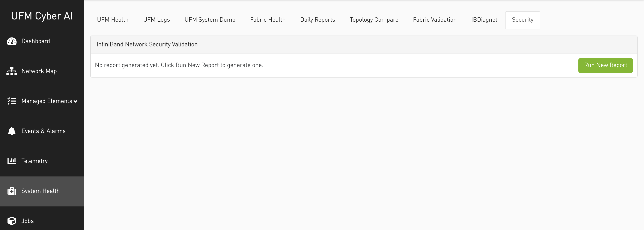Open the UFM System Dump tab
Screen dimensions: 644x230
[x=210, y=20]
